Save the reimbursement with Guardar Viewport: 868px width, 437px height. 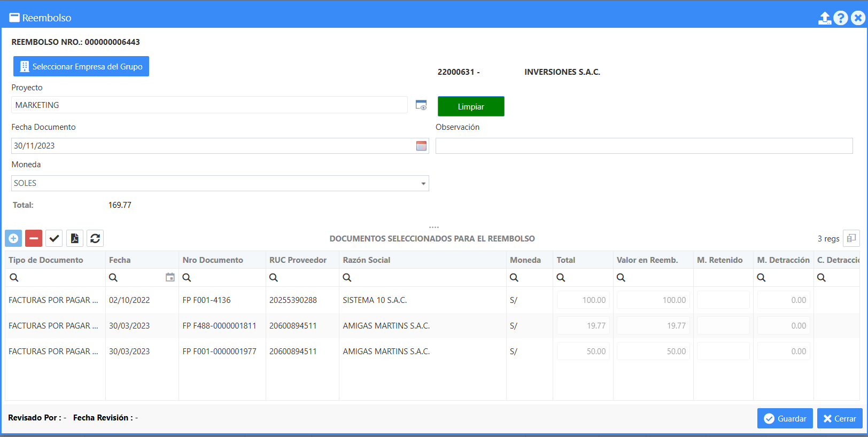[785, 418]
